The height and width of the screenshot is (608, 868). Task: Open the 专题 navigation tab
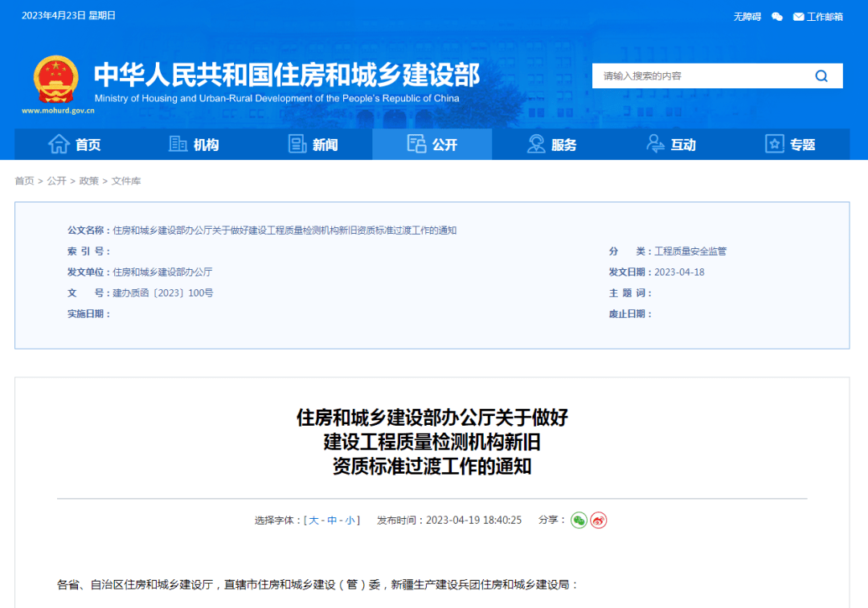pyautogui.click(x=790, y=145)
